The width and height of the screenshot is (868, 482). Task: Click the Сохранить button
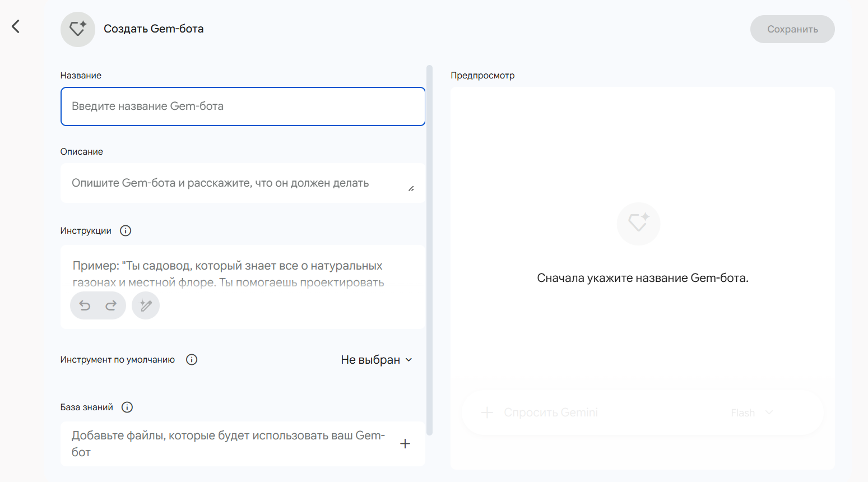coord(792,29)
